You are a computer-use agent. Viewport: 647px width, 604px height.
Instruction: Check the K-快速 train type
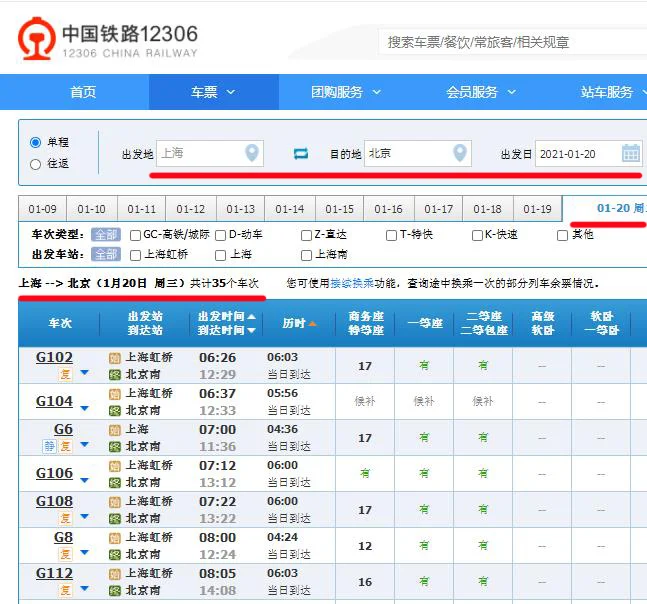coord(477,236)
